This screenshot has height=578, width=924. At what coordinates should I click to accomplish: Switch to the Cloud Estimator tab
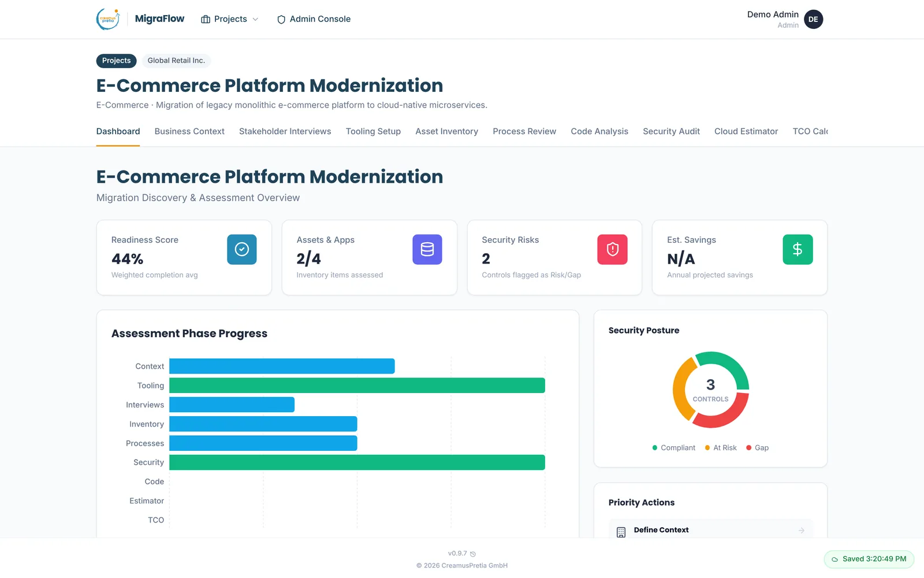[x=746, y=131]
